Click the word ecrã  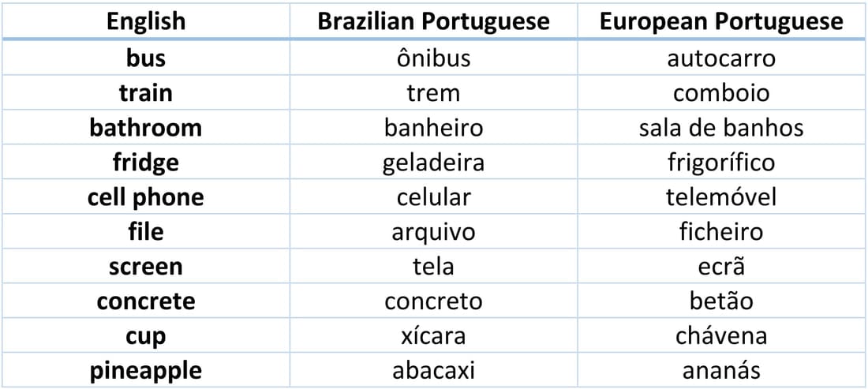click(721, 267)
